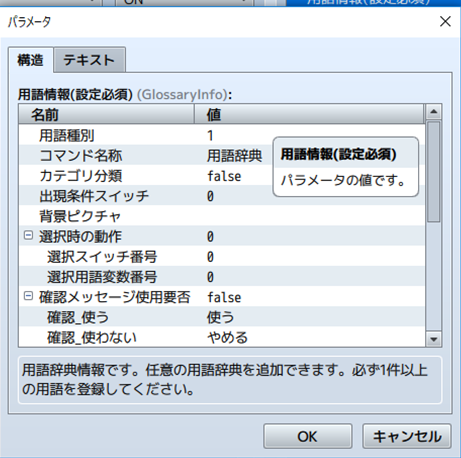
Task: Select the カテゴリ分類 row
Action: coord(222,176)
